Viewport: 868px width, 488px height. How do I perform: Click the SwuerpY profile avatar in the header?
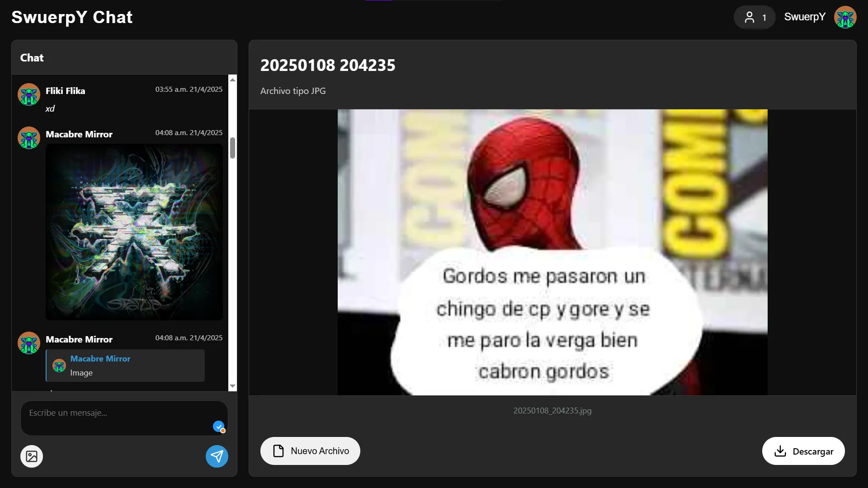(845, 18)
